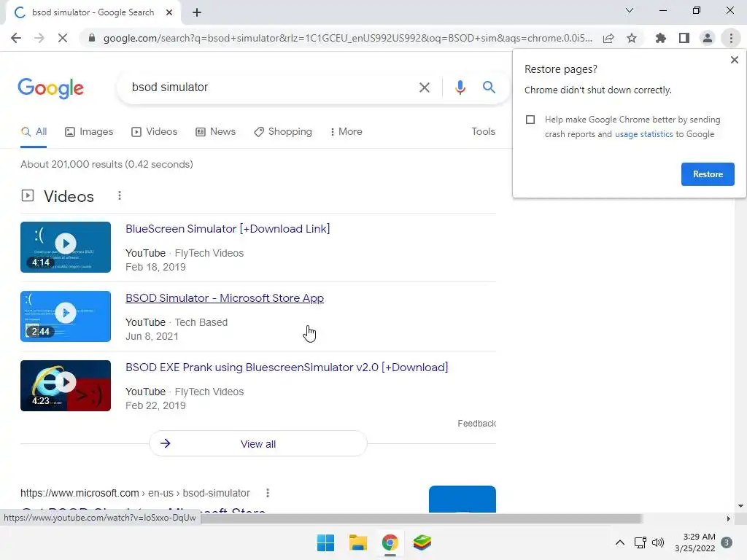Switch to the Videos tab
This screenshot has height=560, width=747.
click(155, 132)
